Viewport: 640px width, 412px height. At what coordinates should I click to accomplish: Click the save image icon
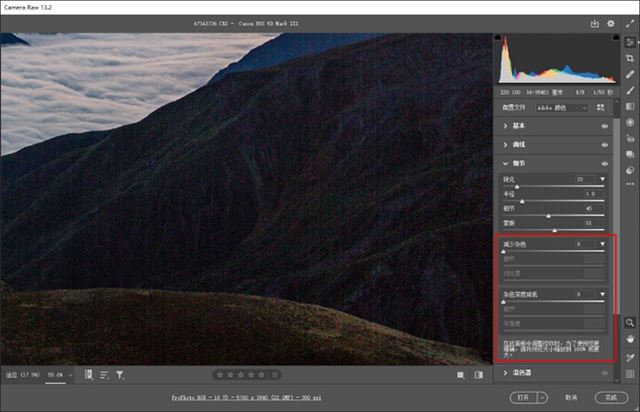click(595, 22)
